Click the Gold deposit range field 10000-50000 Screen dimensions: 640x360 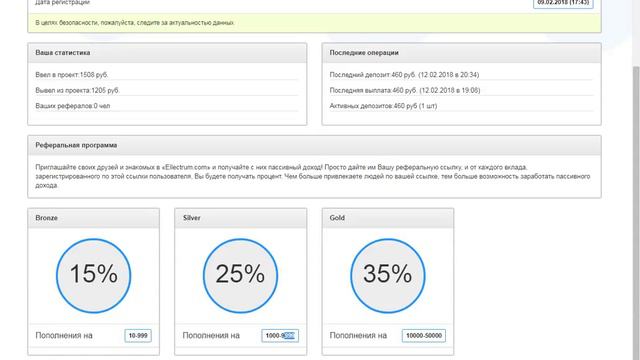pyautogui.click(x=424, y=336)
